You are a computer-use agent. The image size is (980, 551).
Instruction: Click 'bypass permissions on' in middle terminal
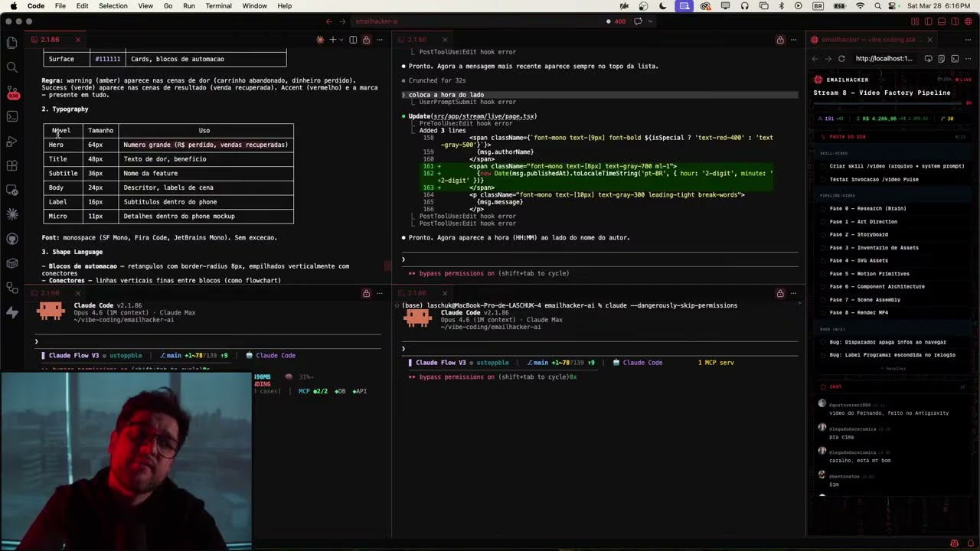(457, 273)
